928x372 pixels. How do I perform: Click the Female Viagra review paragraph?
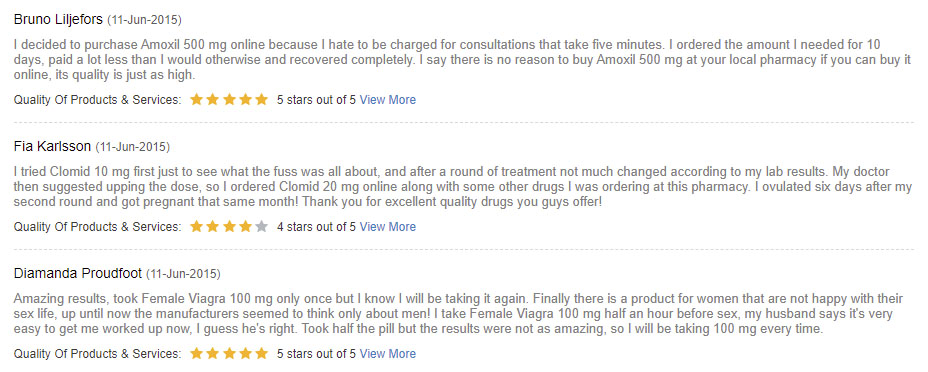coord(459,314)
